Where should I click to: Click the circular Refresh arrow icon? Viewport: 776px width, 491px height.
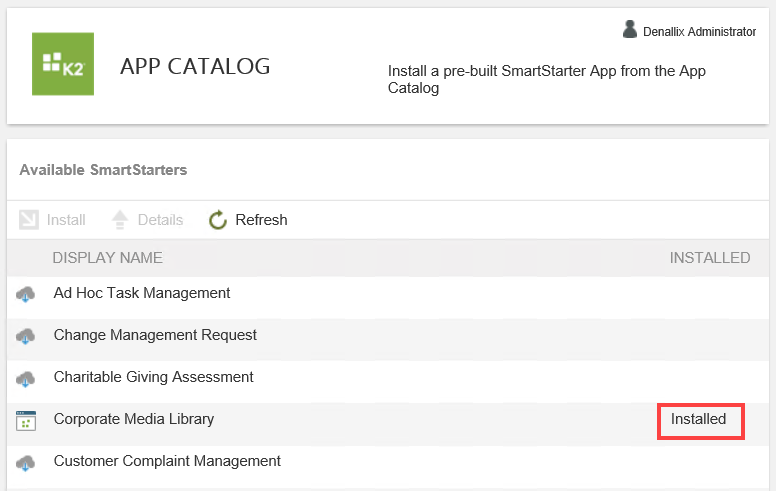tap(218, 220)
